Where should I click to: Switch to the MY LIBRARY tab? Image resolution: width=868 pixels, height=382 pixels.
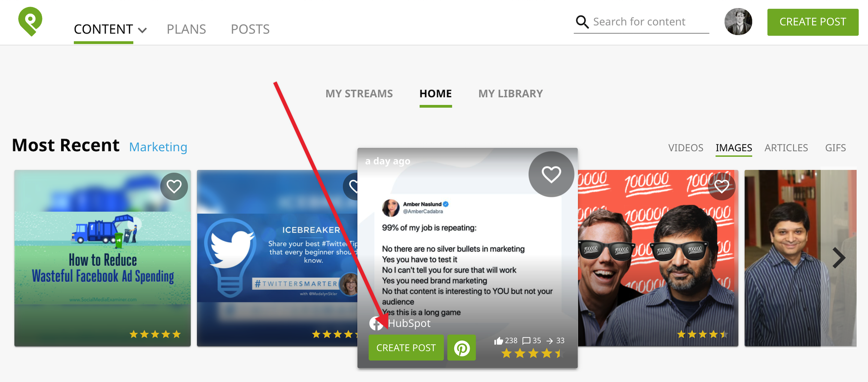point(510,94)
